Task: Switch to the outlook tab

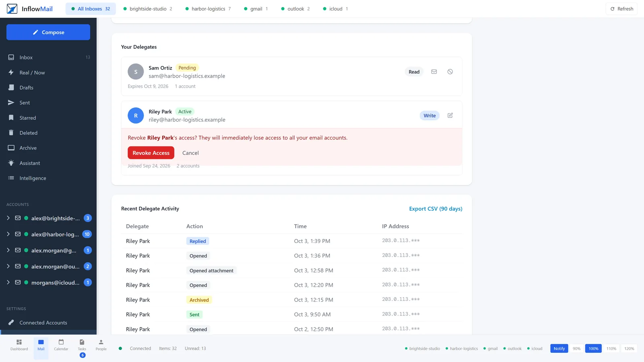Action: 295,9
